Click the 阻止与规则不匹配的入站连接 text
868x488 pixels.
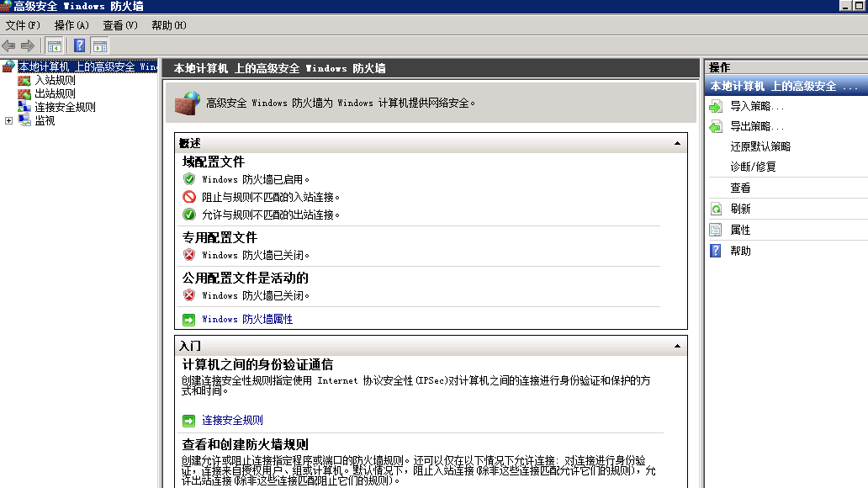(271, 197)
